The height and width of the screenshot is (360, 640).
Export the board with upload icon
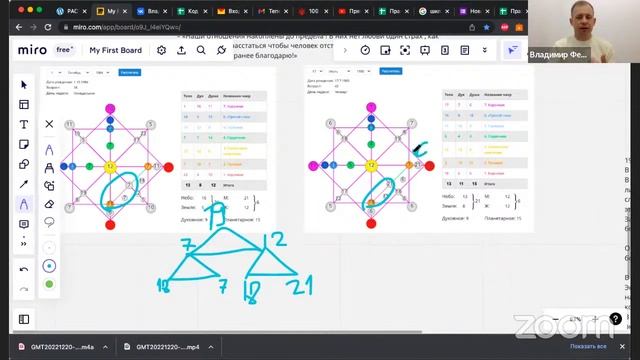click(182, 50)
